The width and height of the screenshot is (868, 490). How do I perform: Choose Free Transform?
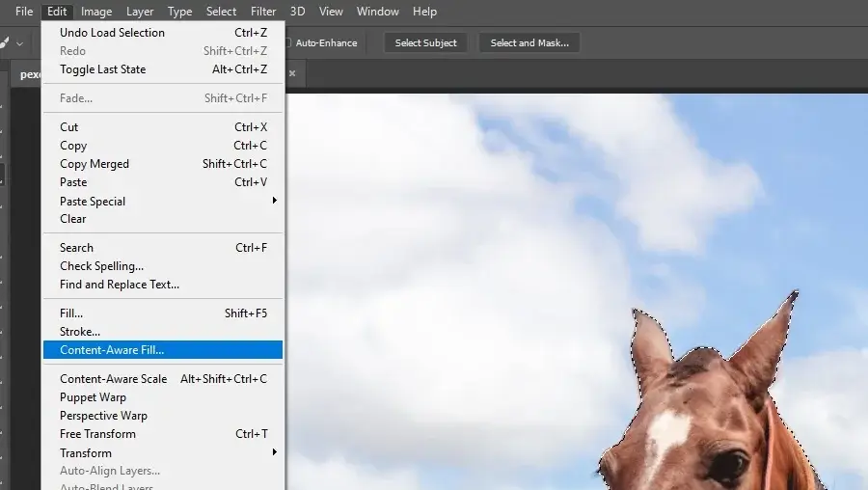[x=163, y=433]
